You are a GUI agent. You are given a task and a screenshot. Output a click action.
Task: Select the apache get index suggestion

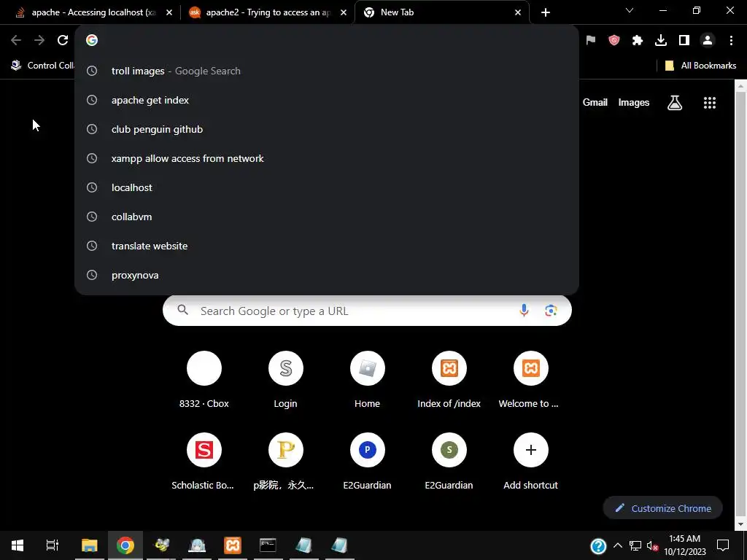click(x=327, y=100)
